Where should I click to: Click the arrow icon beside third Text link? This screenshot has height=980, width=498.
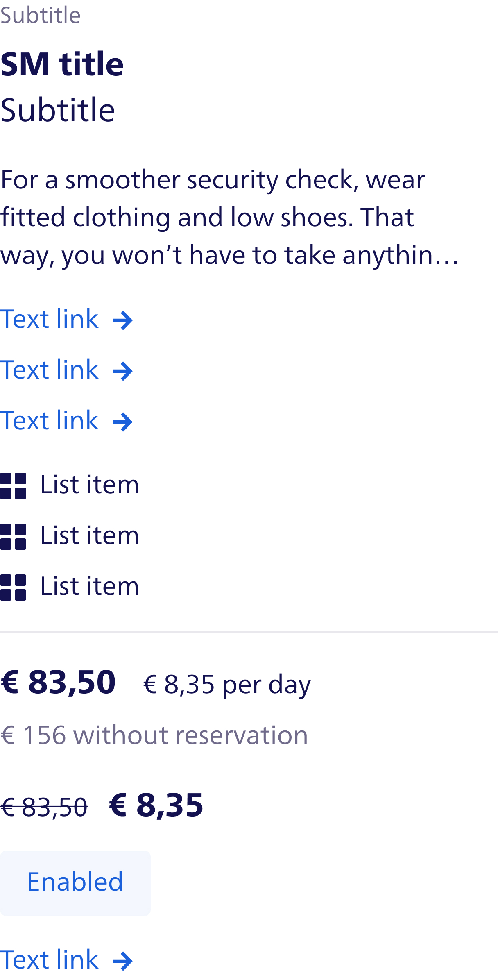tap(123, 422)
